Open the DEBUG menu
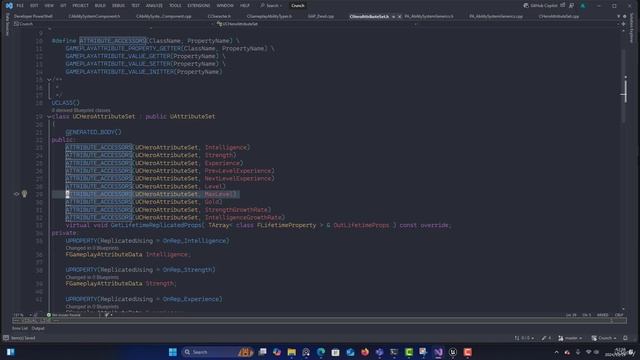Image resolution: width=640 pixels, height=360 pixels. click(x=118, y=6)
